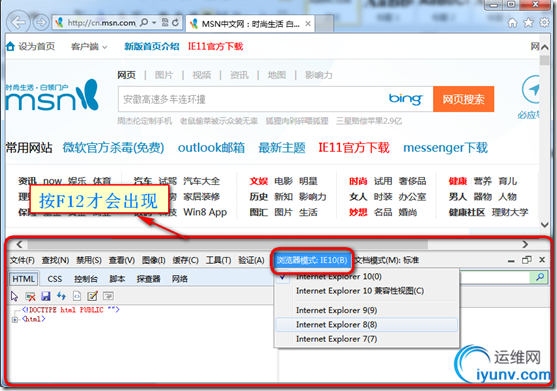
Task: Open the 缓存(C) menu
Action: [185, 260]
